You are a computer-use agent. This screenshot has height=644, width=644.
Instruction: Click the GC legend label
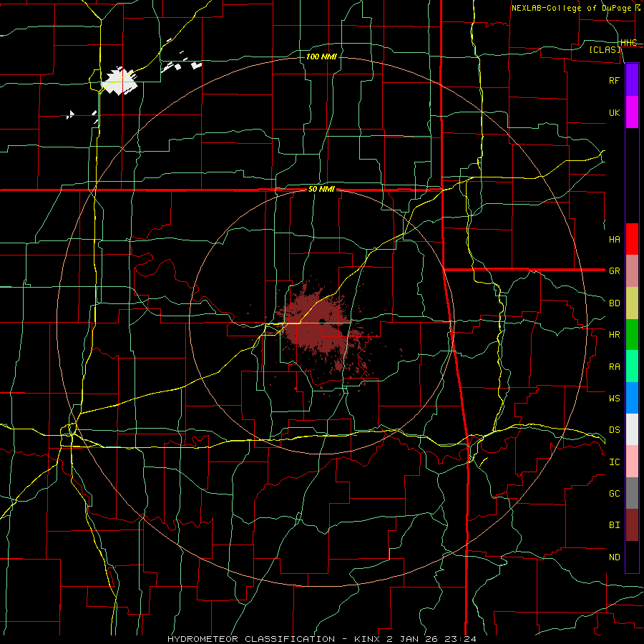coord(614,494)
